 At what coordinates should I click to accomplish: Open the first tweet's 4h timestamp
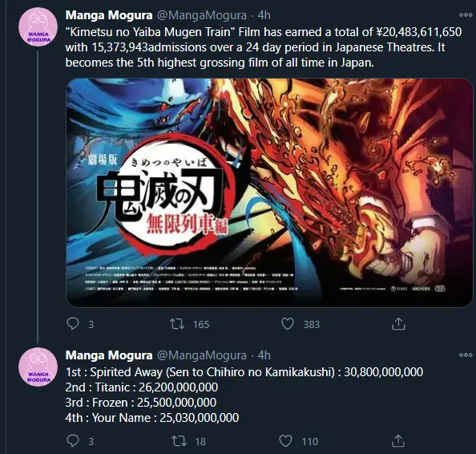[x=264, y=15]
